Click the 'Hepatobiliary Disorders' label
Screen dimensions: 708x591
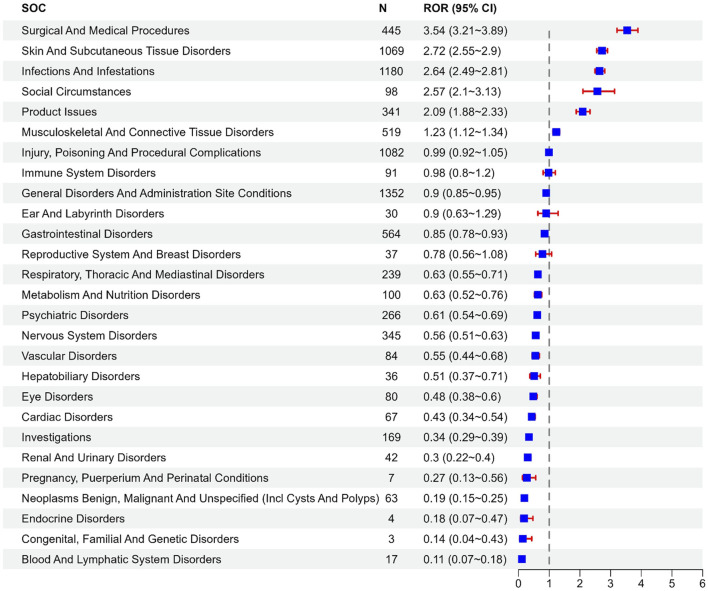coord(80,376)
